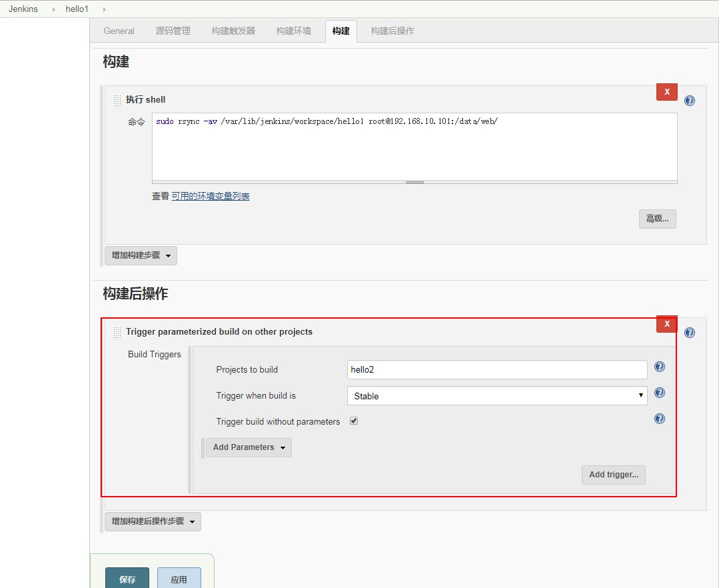The image size is (719, 588).
Task: Open the Trigger when build is dropdown
Action: tap(496, 396)
